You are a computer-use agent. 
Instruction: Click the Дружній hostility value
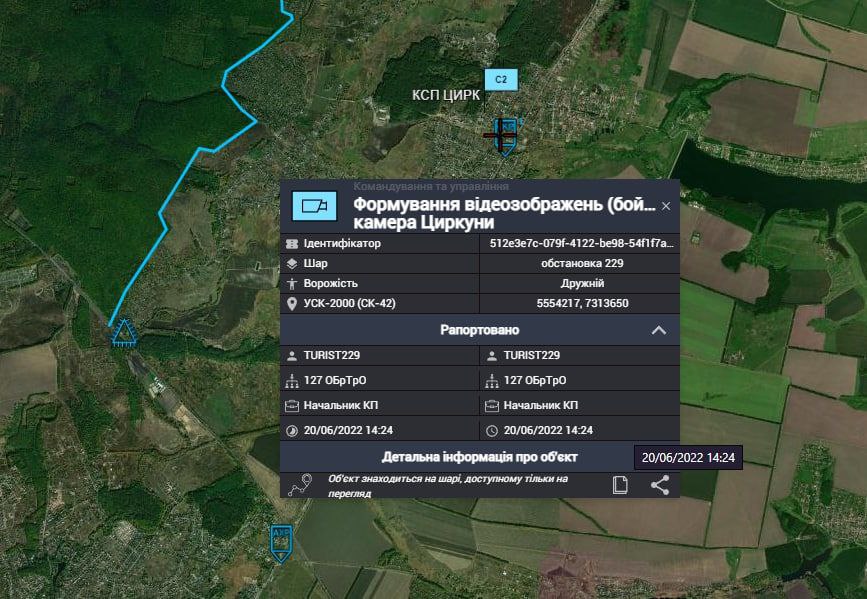[x=582, y=283]
